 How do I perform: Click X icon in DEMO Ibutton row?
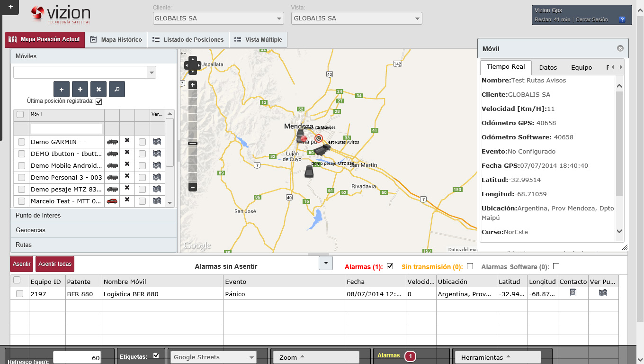click(x=127, y=152)
